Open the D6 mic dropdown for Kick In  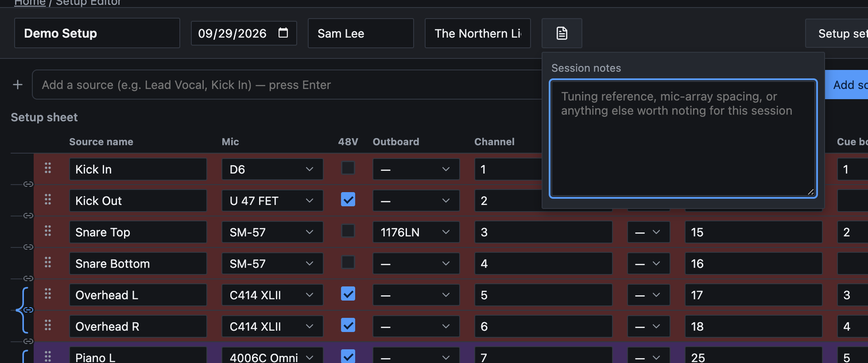272,169
